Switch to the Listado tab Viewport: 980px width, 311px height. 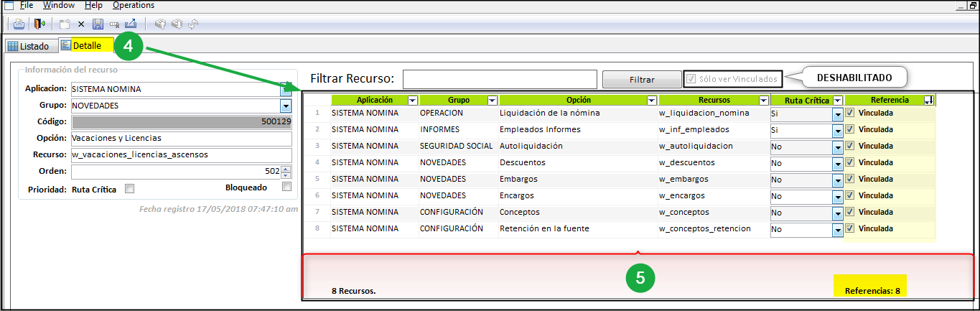point(29,46)
